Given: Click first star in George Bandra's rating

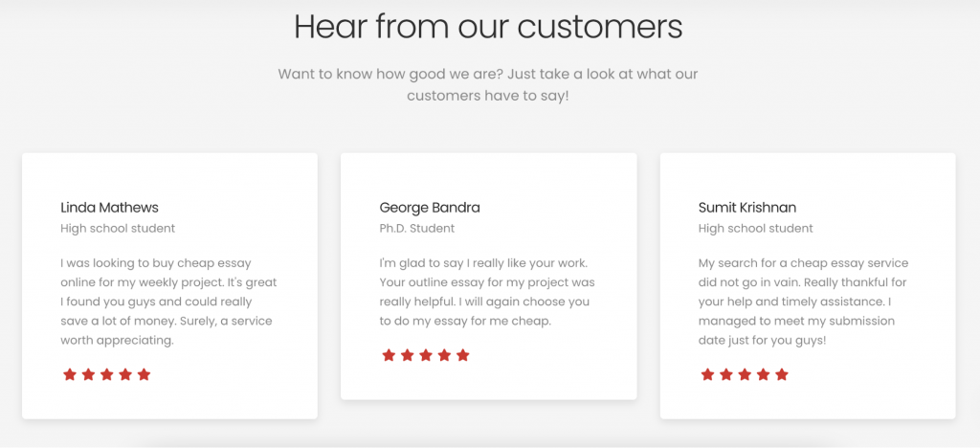Looking at the screenshot, I should tap(389, 355).
